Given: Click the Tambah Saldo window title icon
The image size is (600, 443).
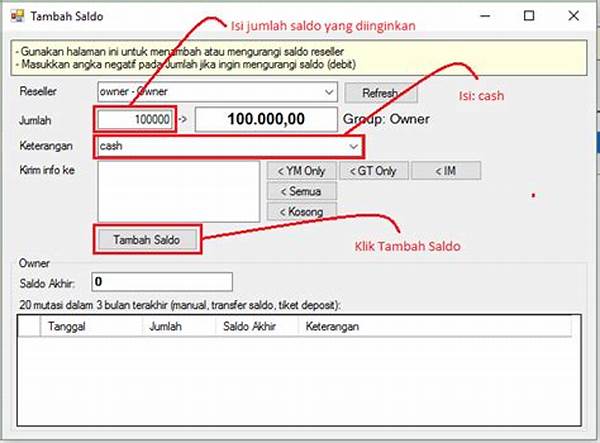Looking at the screenshot, I should 16,17.
